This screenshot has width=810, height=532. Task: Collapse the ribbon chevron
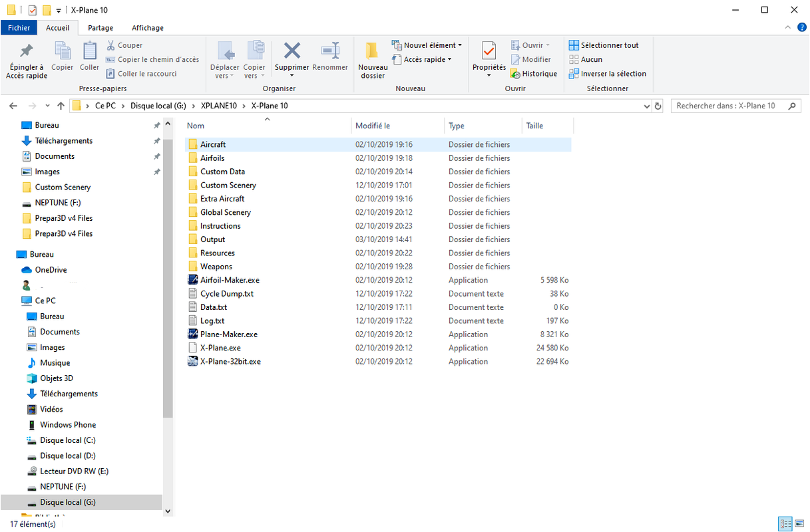[x=787, y=27]
